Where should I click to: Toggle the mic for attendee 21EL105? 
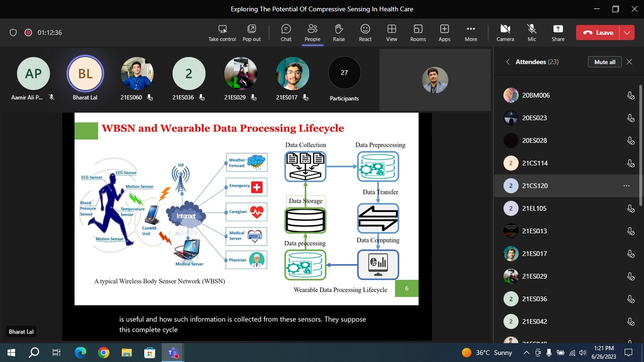point(631,208)
